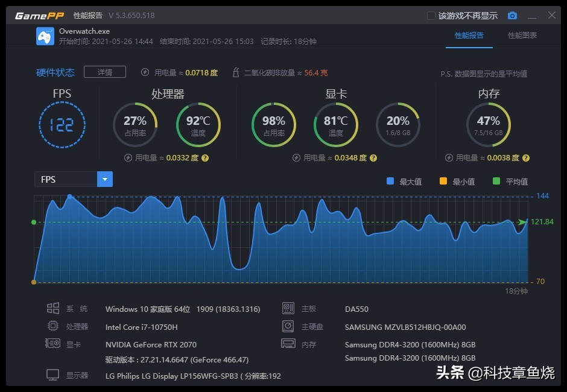Screen dimensions: 567x392
Task: Switch to the 性能图表 tab
Action: (x=522, y=36)
